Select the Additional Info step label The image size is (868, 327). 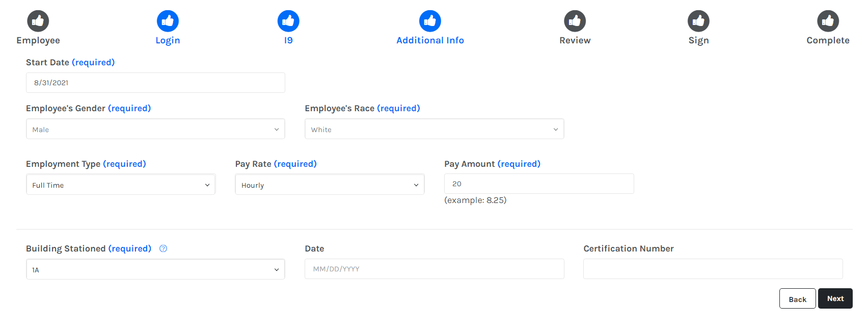pyautogui.click(x=430, y=40)
